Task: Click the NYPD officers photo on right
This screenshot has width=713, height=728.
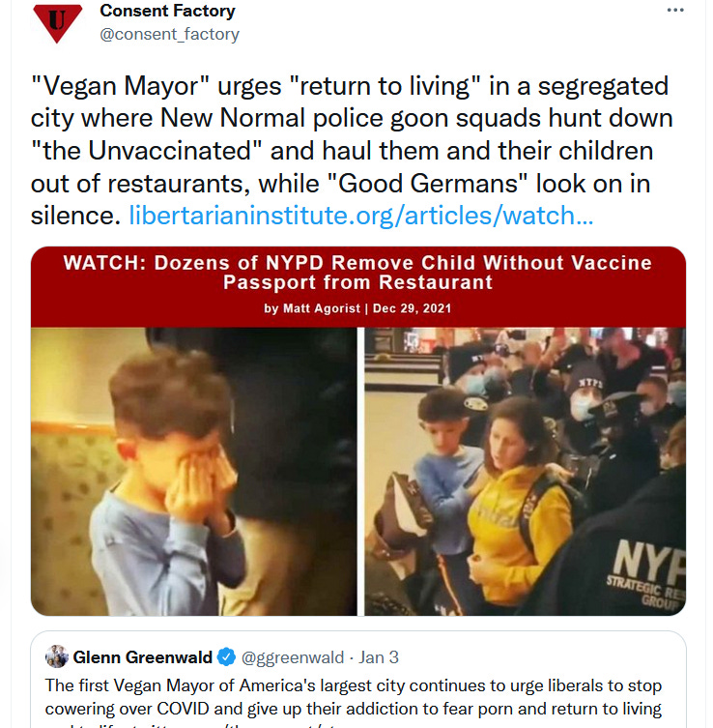Action: (526, 471)
